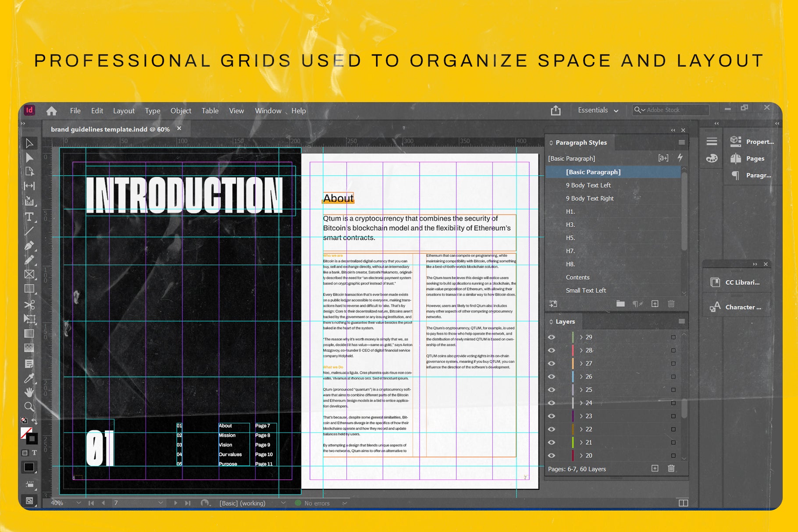Expand layer 28 disclosure arrow

581,350
